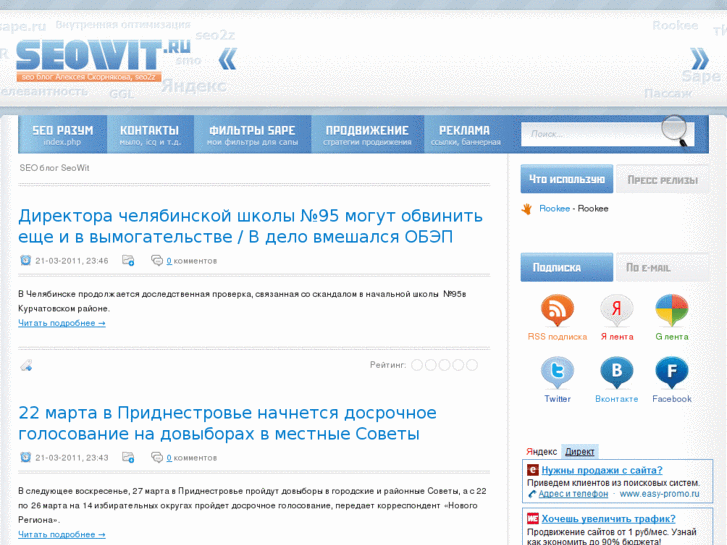Open 0 комментов link of 23:43 post
The height and width of the screenshot is (545, 727).
pyautogui.click(x=191, y=458)
